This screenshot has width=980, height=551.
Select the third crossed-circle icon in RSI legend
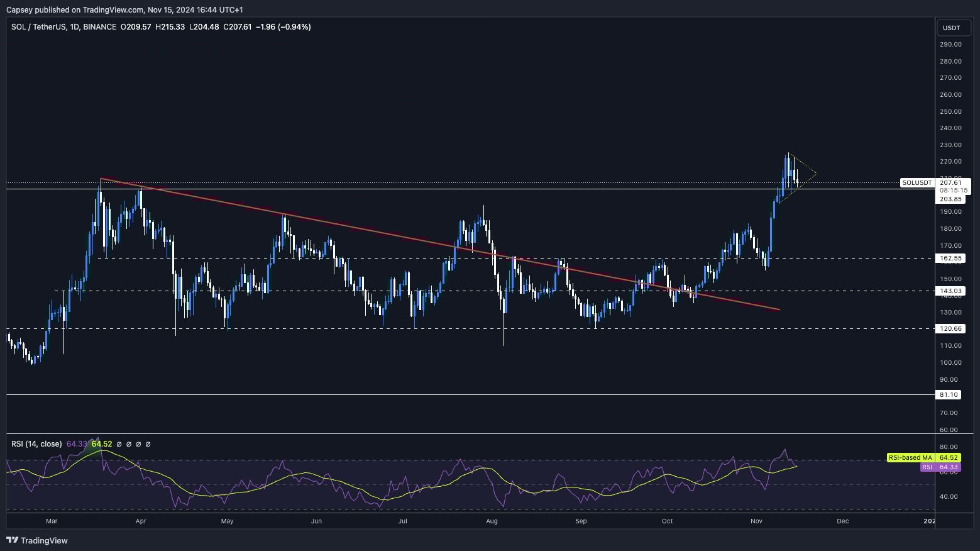pyautogui.click(x=138, y=443)
